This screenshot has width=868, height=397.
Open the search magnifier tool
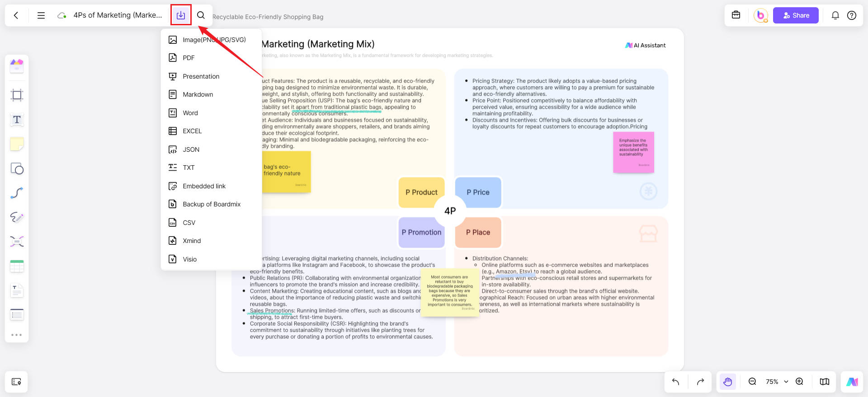(201, 15)
